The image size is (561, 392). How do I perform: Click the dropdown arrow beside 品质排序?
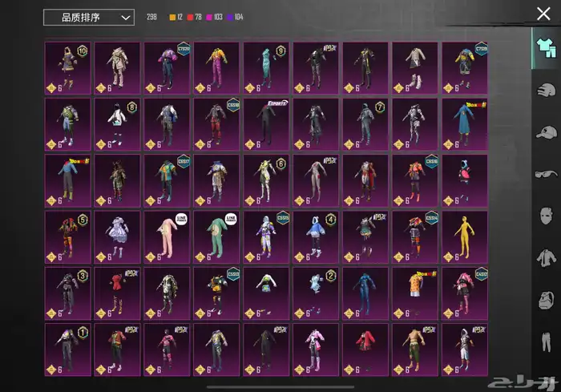[x=125, y=17]
